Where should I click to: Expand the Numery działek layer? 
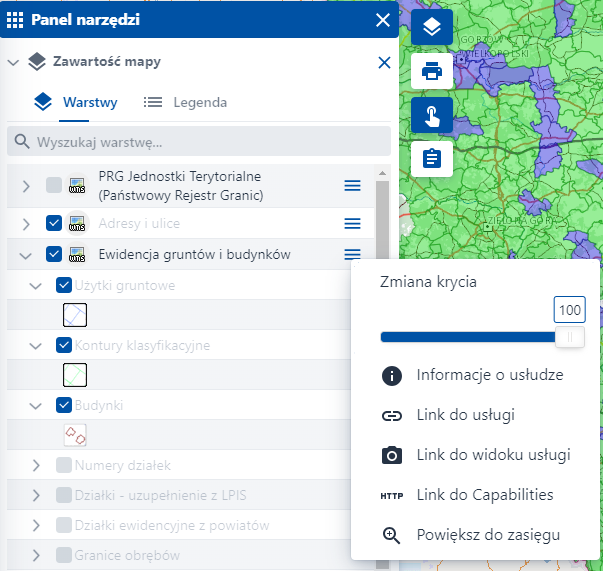pyautogui.click(x=36, y=465)
